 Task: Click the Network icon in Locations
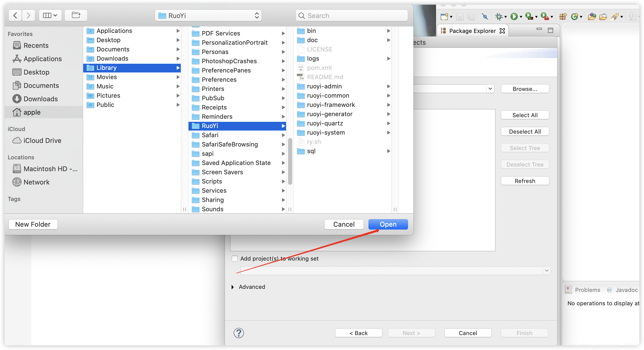[17, 181]
